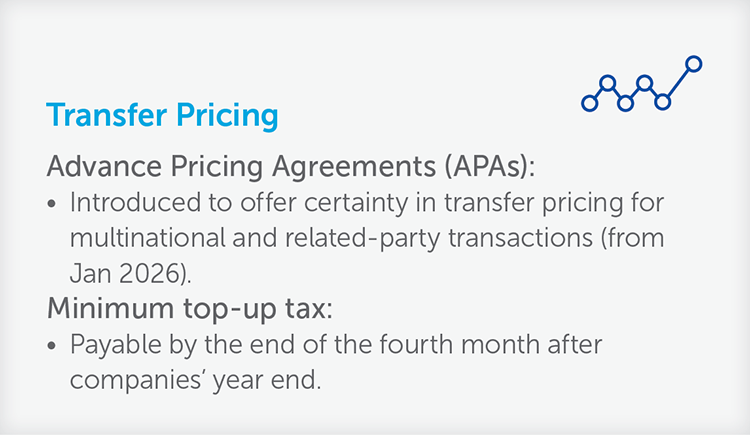This screenshot has width=750, height=435.
Task: Click the companies' year end text
Action: tap(195, 380)
